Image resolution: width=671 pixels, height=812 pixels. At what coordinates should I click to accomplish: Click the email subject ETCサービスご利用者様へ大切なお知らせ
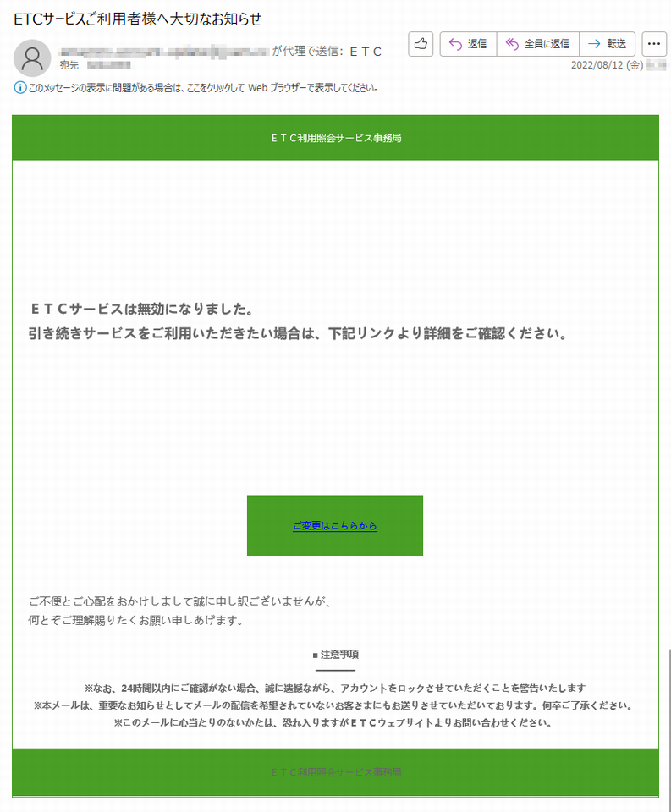coord(137,19)
